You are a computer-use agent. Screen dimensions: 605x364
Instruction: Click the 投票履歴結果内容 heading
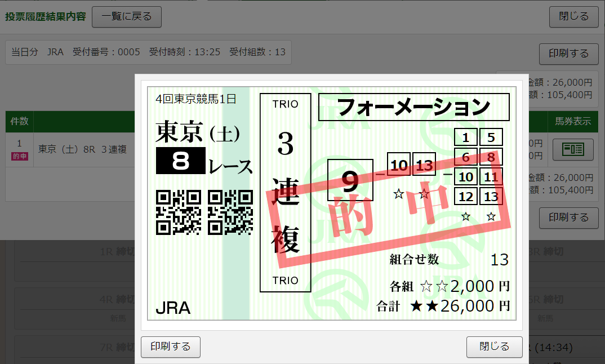pos(45,16)
